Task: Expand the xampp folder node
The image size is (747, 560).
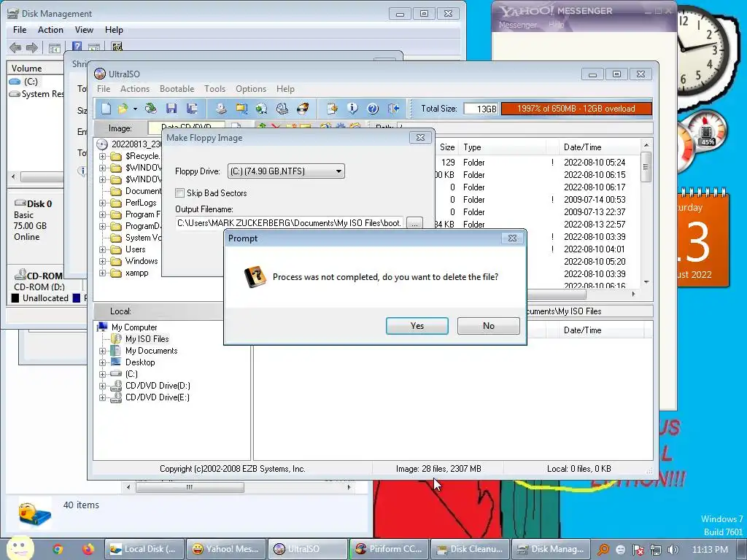Action: (x=102, y=273)
